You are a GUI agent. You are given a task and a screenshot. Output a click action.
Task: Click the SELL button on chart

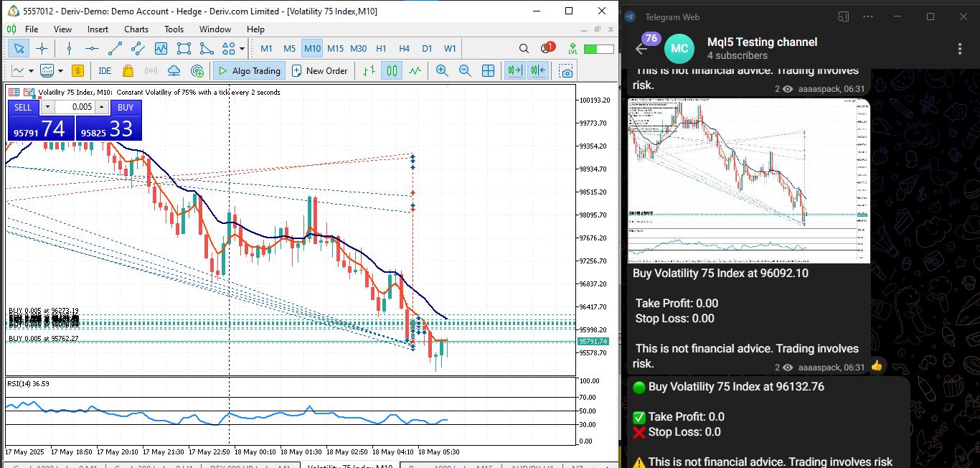pyautogui.click(x=23, y=107)
